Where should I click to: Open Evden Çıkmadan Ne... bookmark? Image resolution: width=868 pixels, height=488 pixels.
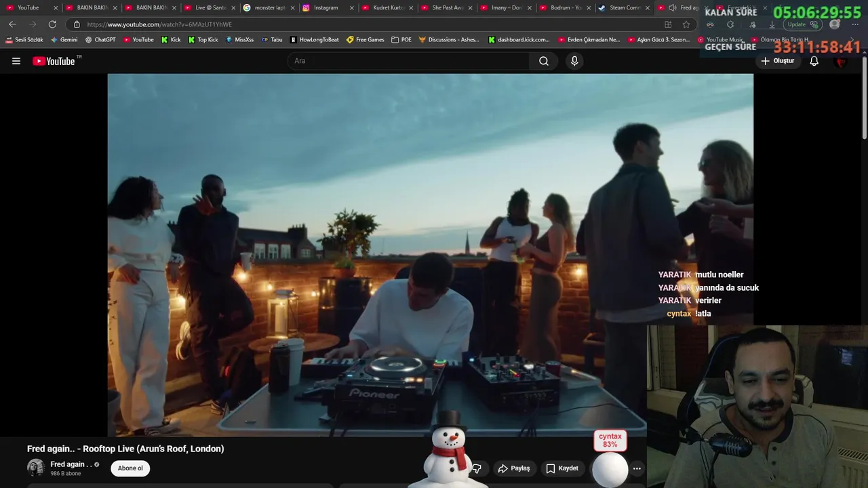point(589,40)
